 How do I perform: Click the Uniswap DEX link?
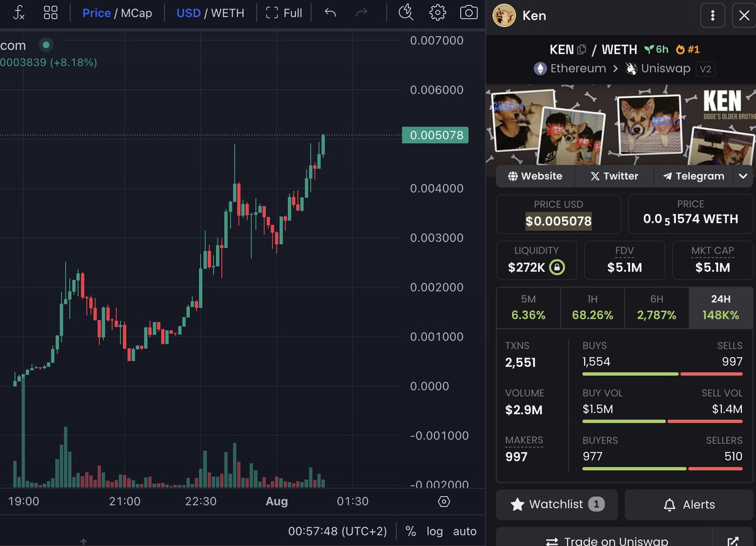[x=658, y=69]
